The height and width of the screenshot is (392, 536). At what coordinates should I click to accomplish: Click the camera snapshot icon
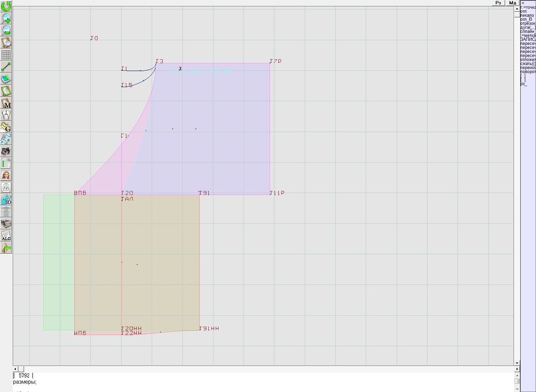click(x=6, y=151)
